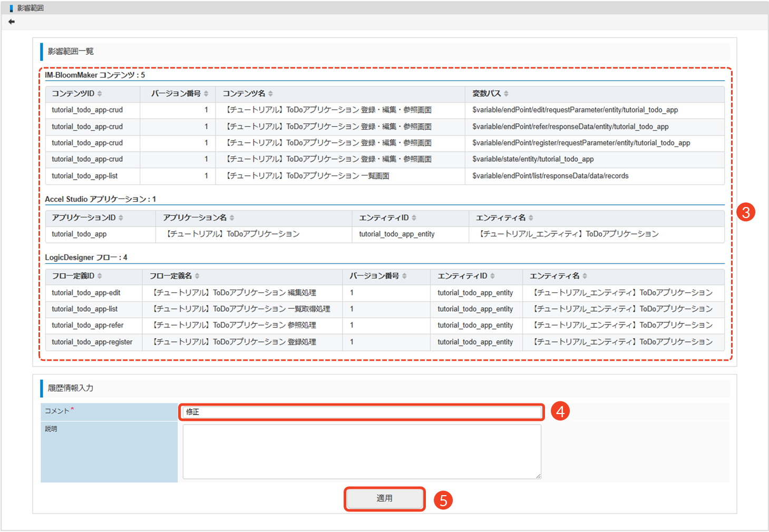Sort LogicDesigner table by エンティティID icon
Screen dimensions: 769x532
492,276
